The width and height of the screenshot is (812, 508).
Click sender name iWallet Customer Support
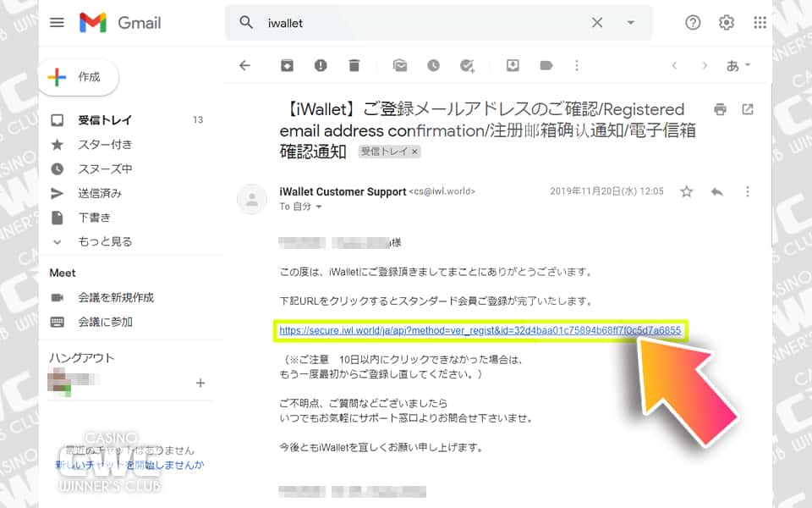click(x=343, y=191)
